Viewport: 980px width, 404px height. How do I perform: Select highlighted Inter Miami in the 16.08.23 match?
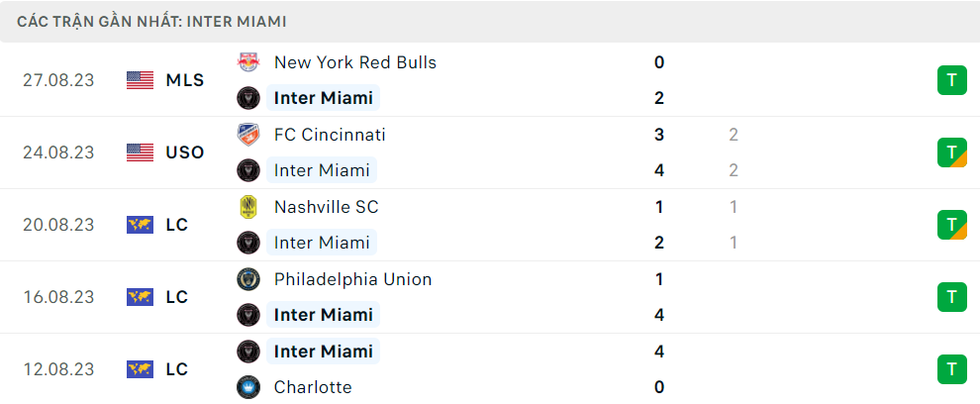(x=323, y=315)
